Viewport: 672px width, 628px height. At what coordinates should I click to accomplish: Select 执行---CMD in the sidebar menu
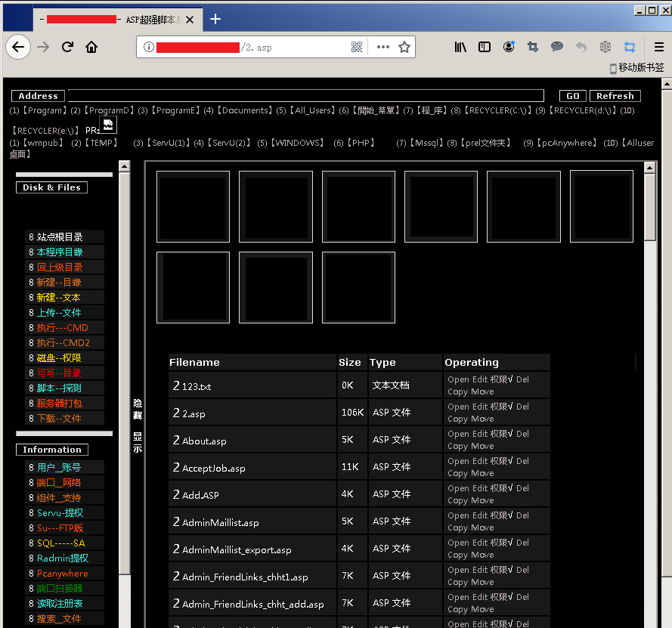point(62,328)
